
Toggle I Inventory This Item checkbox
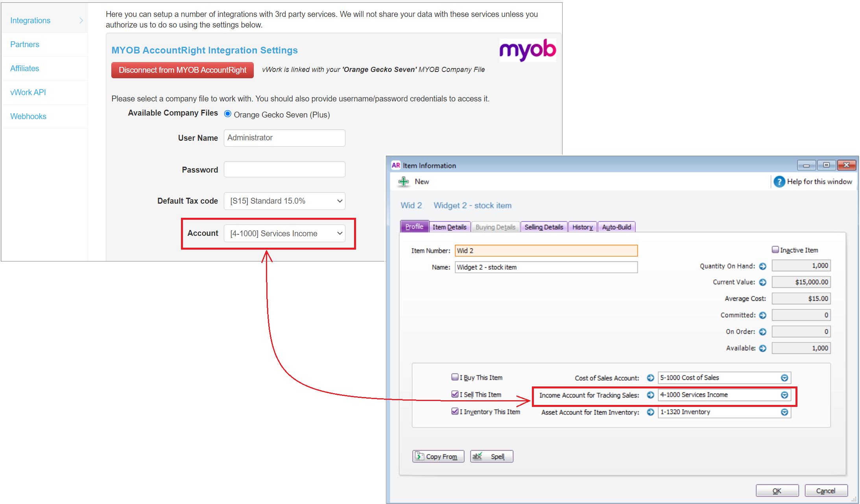[x=455, y=411]
